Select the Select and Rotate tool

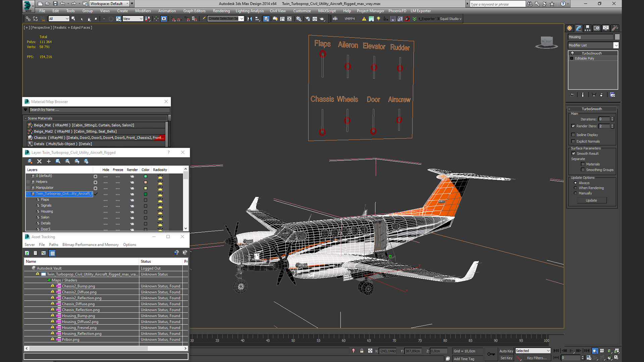click(110, 19)
